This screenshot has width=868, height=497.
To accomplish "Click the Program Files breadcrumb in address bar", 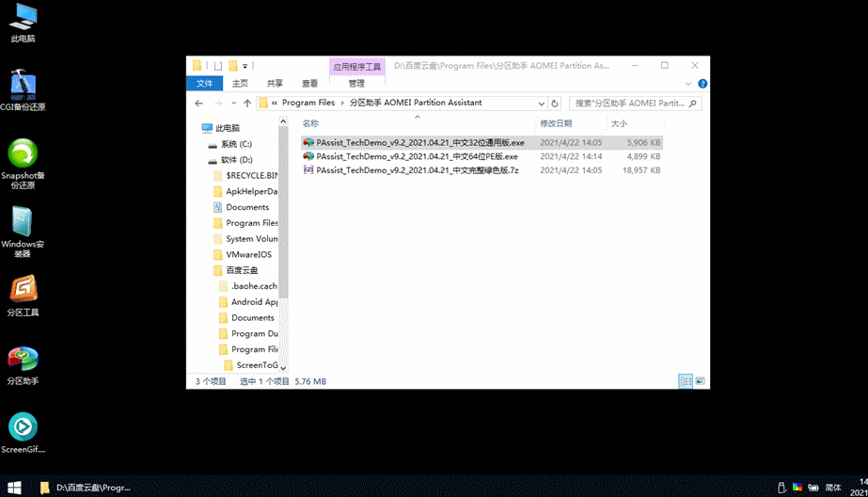I will [x=308, y=104].
